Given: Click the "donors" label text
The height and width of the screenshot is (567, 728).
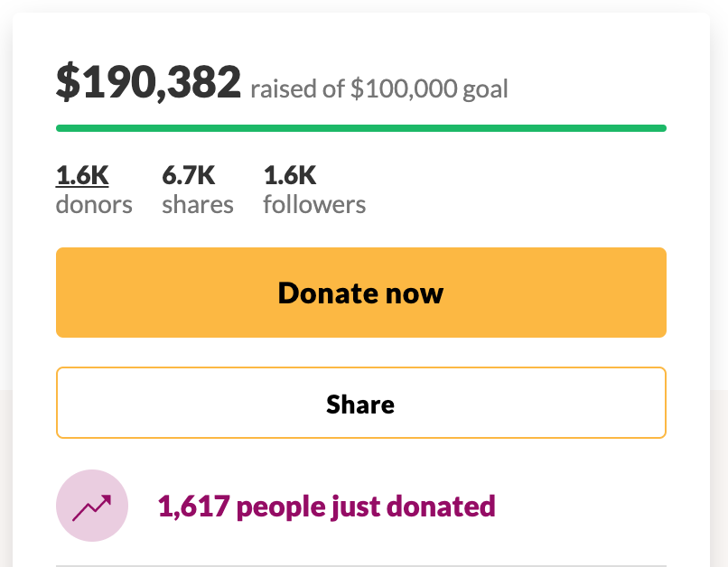Looking at the screenshot, I should pyautogui.click(x=94, y=204).
